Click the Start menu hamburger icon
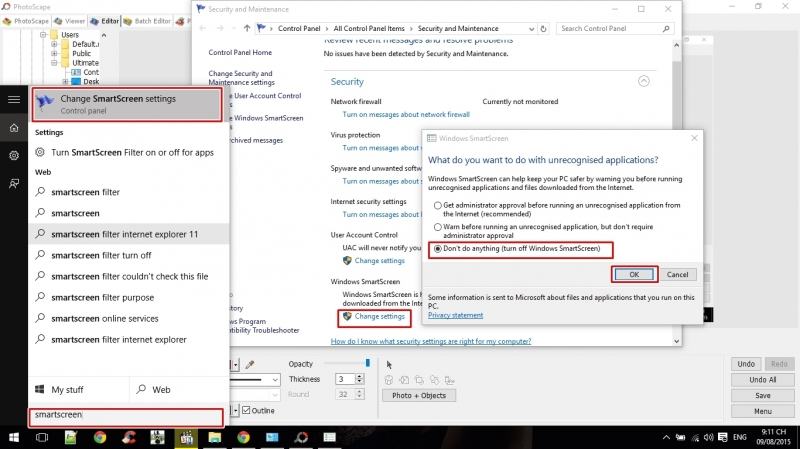The height and width of the screenshot is (449, 800). 14,100
